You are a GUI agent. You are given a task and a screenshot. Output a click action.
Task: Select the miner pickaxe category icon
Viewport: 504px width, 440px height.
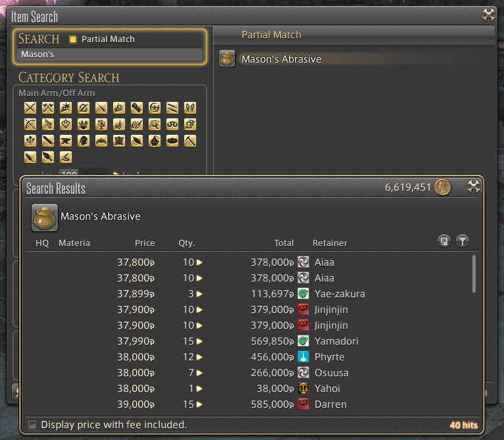(x=190, y=141)
